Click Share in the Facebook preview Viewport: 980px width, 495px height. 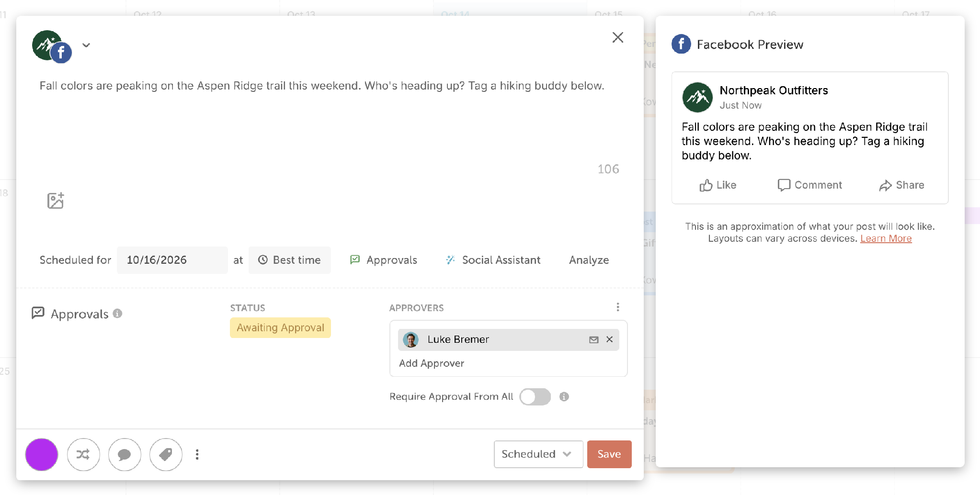pos(901,185)
